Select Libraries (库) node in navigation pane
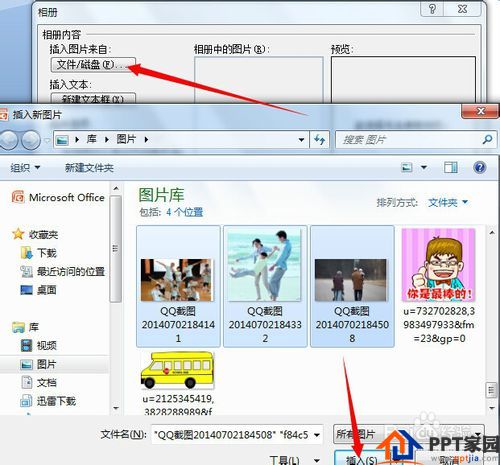This screenshot has height=465, width=500. (25, 327)
